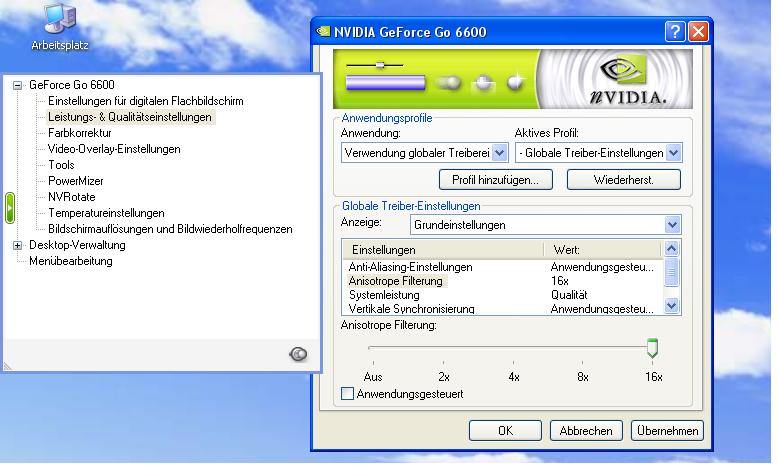Select Tools in the tree
The width and height of the screenshot is (778, 468).
pos(61,165)
